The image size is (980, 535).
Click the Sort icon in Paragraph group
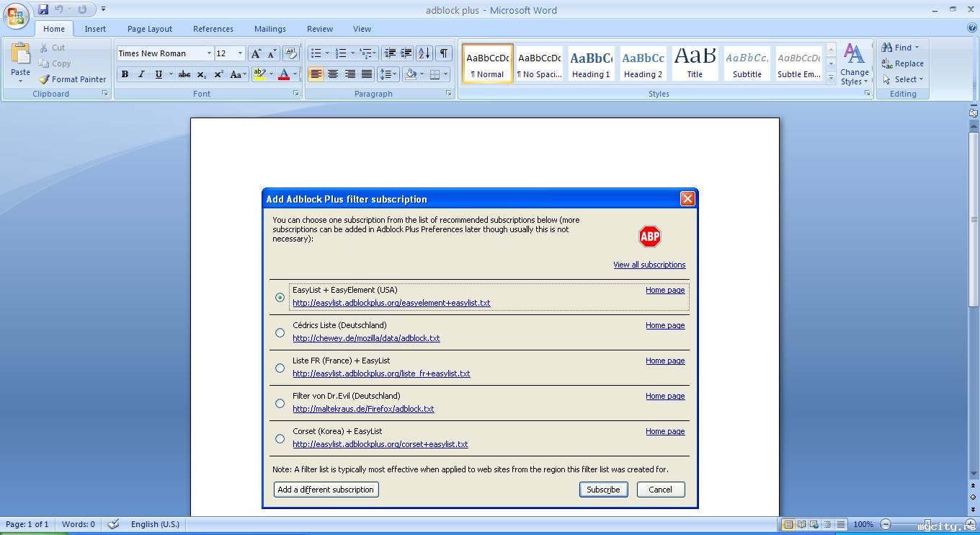(424, 53)
